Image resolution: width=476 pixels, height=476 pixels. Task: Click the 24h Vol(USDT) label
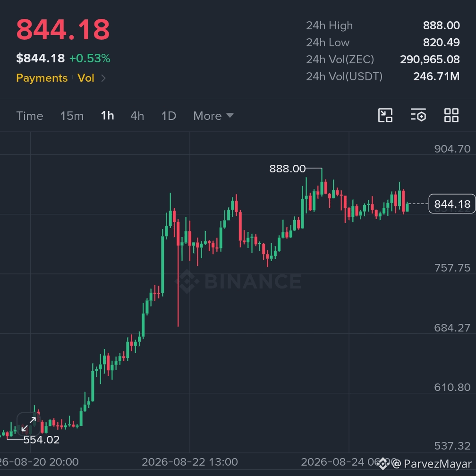pos(344,76)
